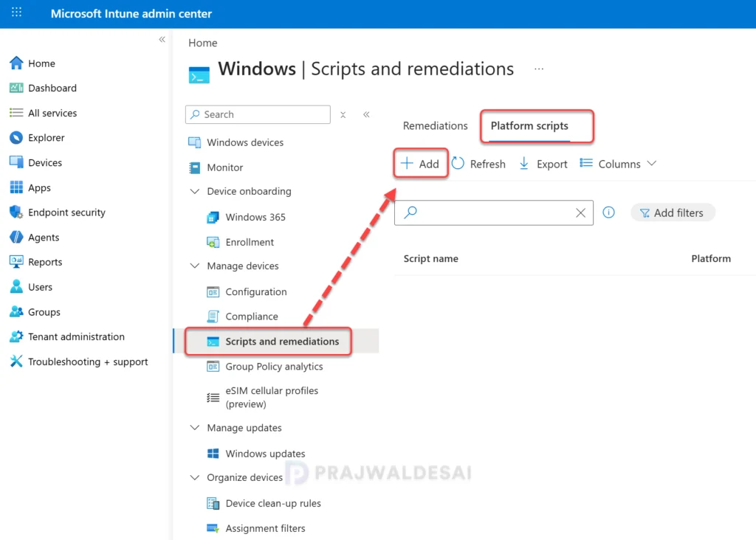Screen dimensions: 756x540
Task: Clear the blade menu search with X
Action: (x=343, y=114)
